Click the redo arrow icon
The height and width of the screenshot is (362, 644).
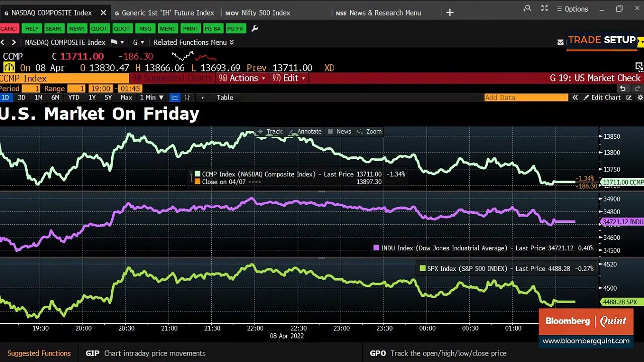(637, 88)
